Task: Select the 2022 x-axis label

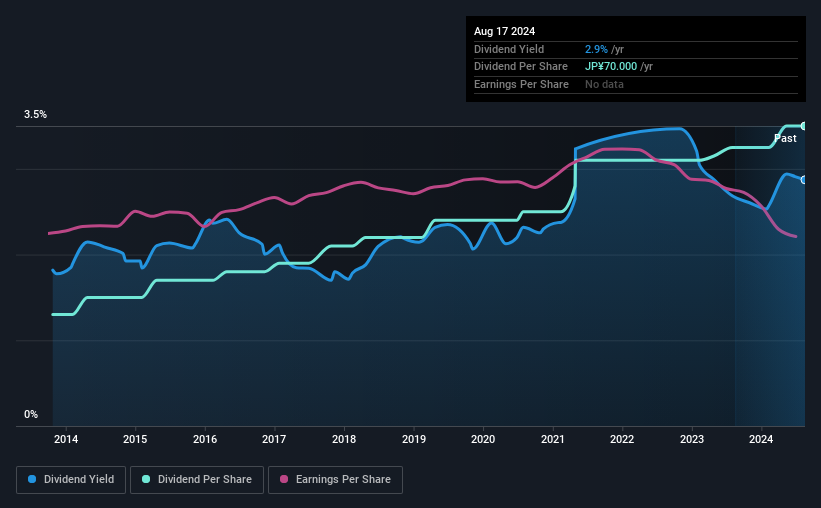Action: [622, 439]
